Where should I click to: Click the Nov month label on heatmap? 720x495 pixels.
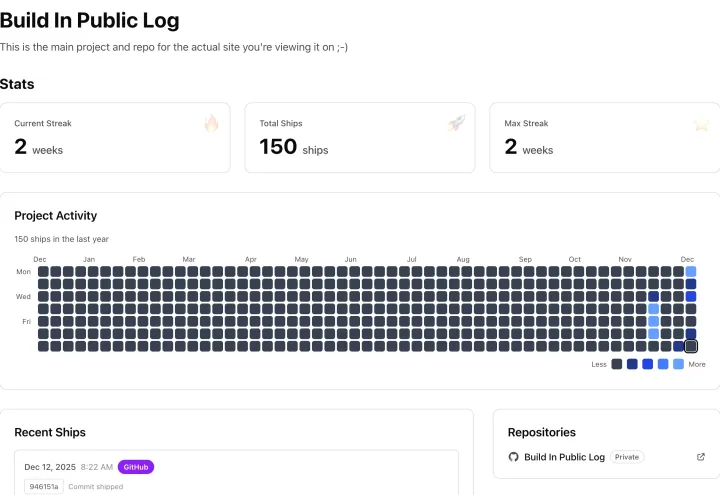coord(625,259)
